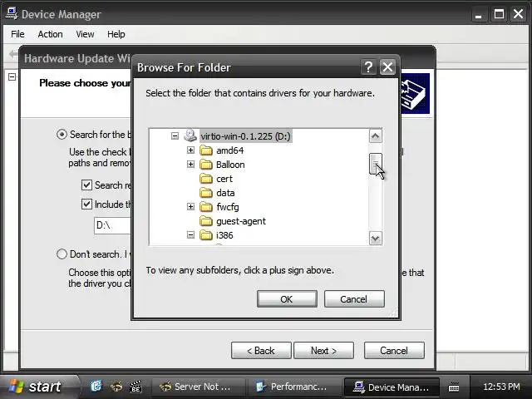Viewport: 532px width, 399px height.
Task: Click the Device Manager title bar icon
Action: [x=12, y=13]
